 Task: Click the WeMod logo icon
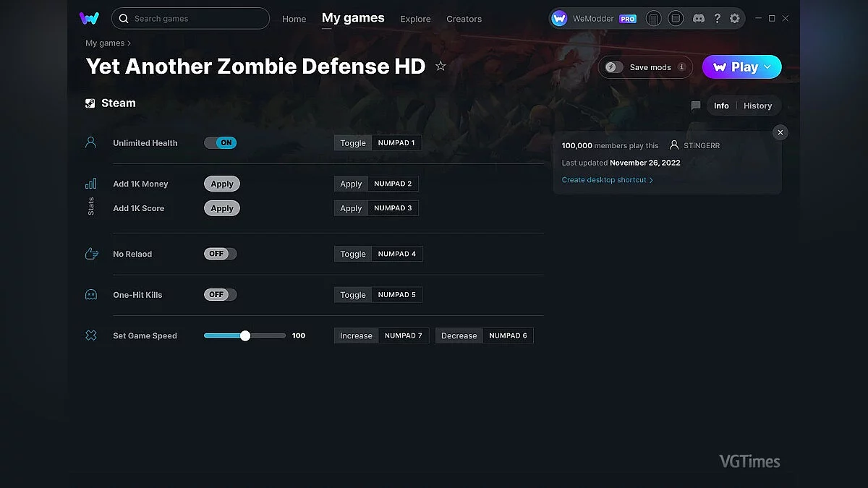point(90,18)
